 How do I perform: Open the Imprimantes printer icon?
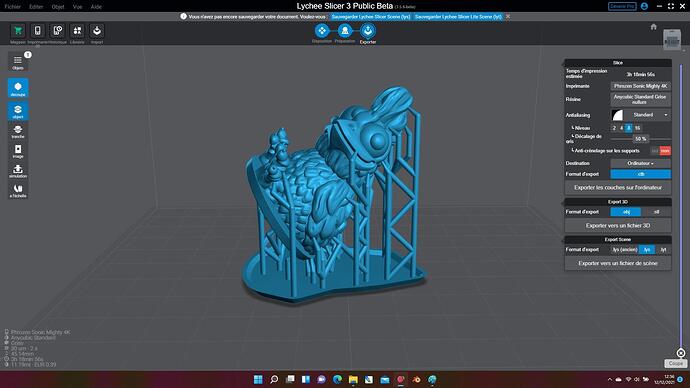pos(38,32)
